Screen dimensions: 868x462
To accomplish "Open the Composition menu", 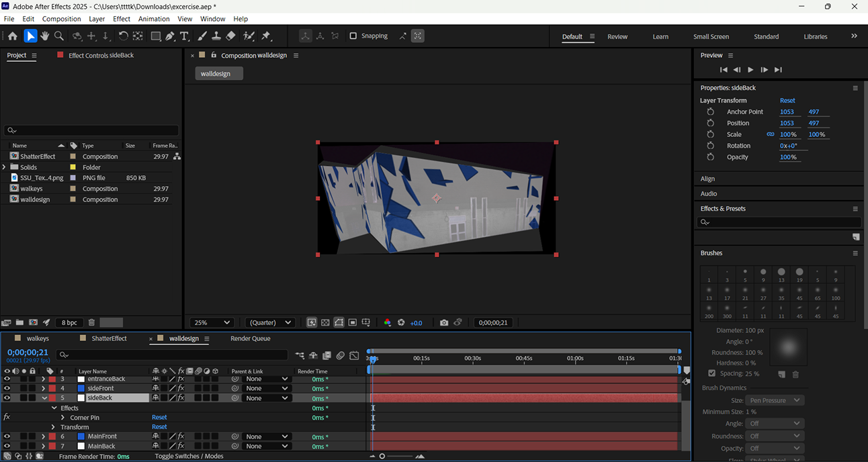I will (61, 19).
